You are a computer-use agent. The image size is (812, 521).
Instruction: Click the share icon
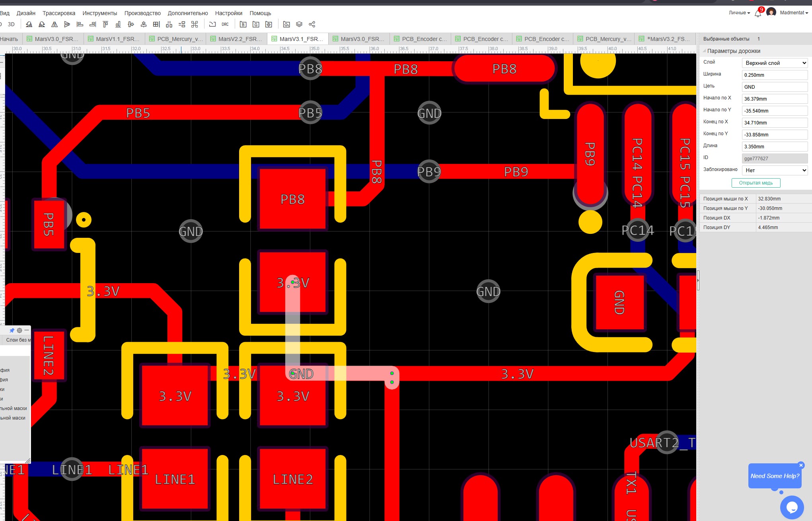pos(312,24)
